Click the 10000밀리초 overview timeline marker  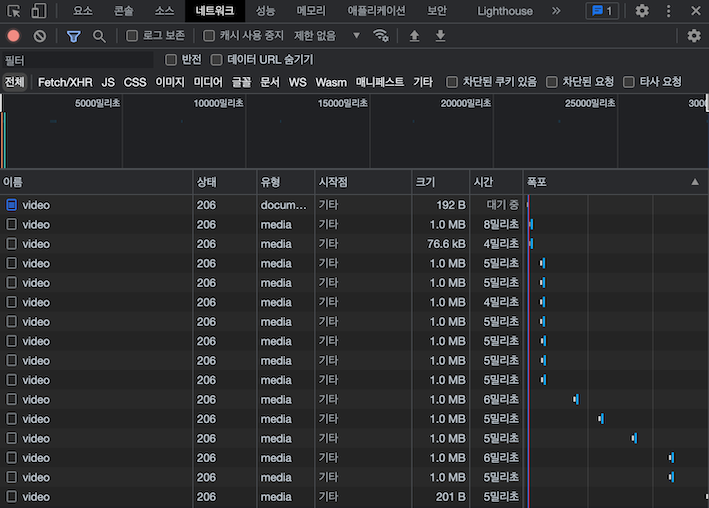tap(218, 104)
